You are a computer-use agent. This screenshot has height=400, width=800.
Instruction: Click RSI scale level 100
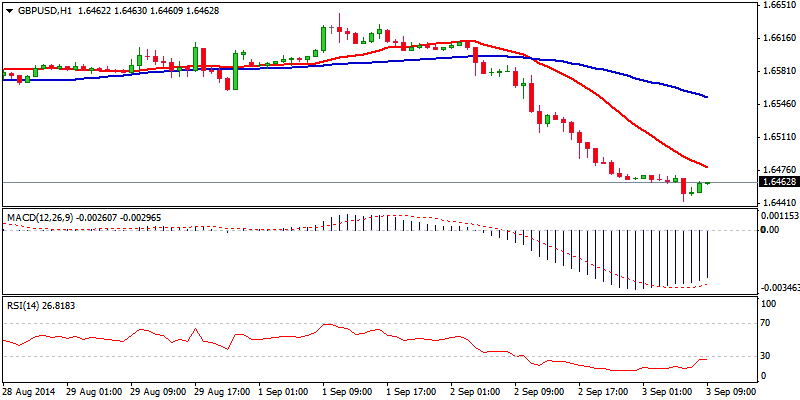tap(769, 304)
